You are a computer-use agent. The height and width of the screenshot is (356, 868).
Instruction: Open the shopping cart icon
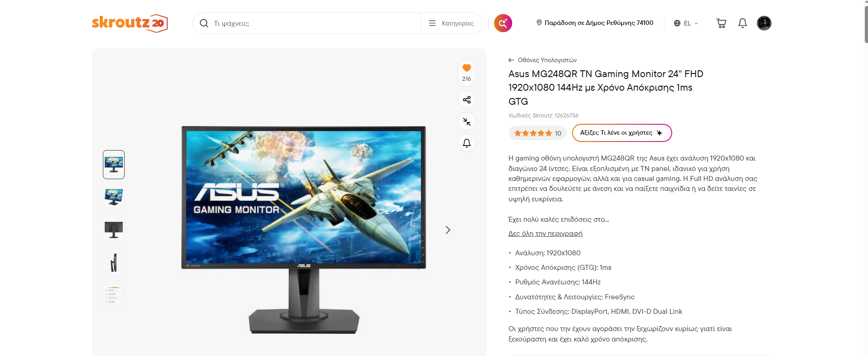(x=721, y=23)
